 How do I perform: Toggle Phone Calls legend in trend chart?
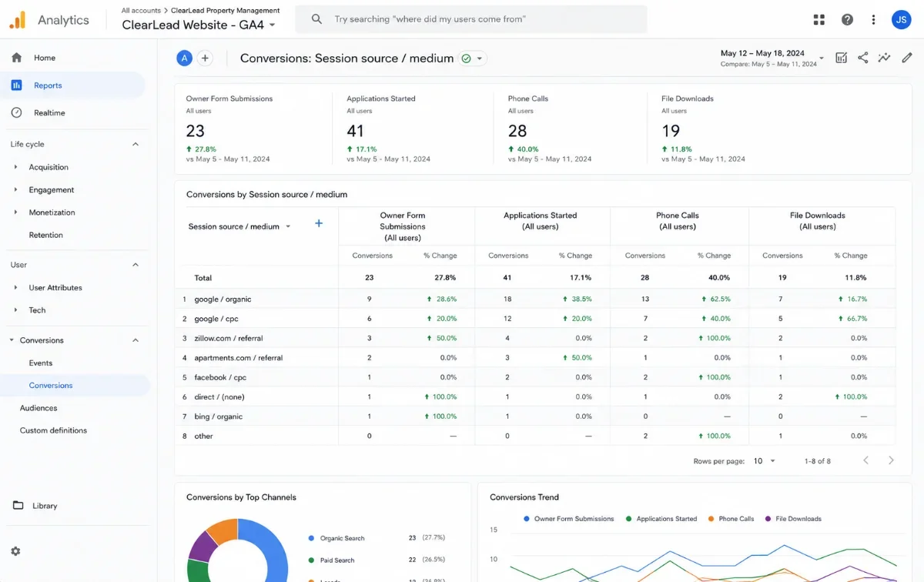[731, 519]
